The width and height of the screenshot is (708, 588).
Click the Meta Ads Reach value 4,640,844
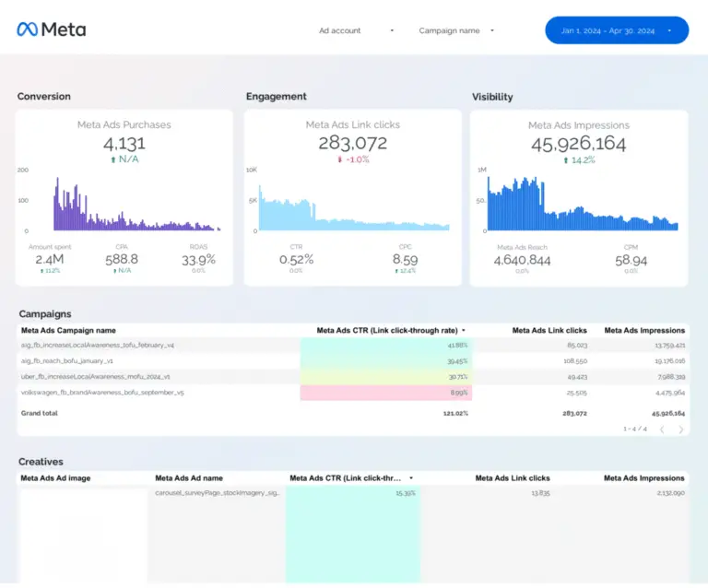point(522,261)
